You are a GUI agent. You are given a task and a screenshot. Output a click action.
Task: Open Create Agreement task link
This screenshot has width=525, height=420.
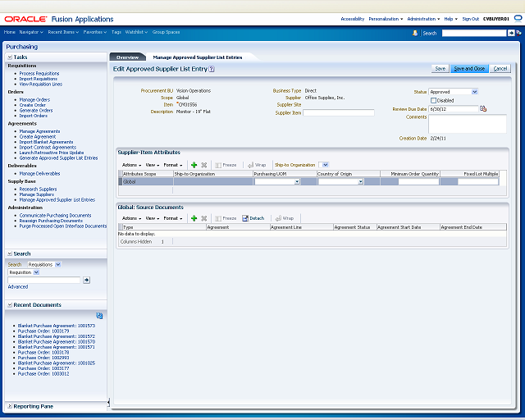[38, 137]
